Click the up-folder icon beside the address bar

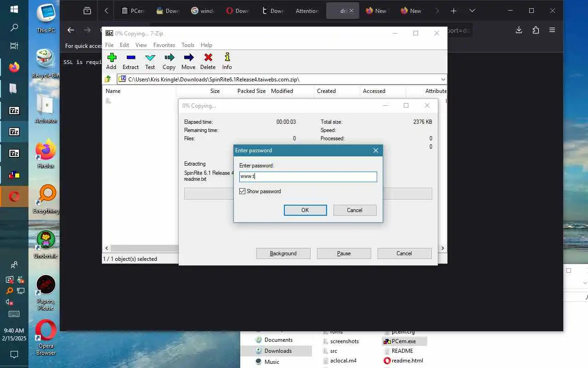[108, 79]
